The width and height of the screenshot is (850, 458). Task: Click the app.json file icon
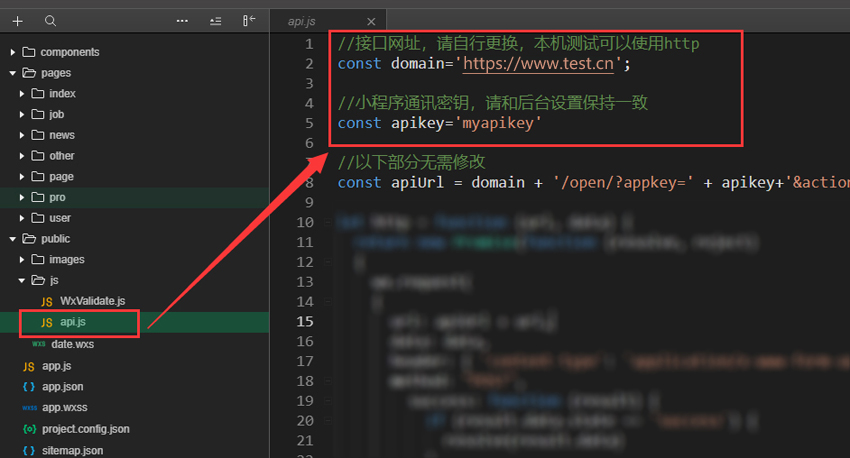[x=29, y=386]
